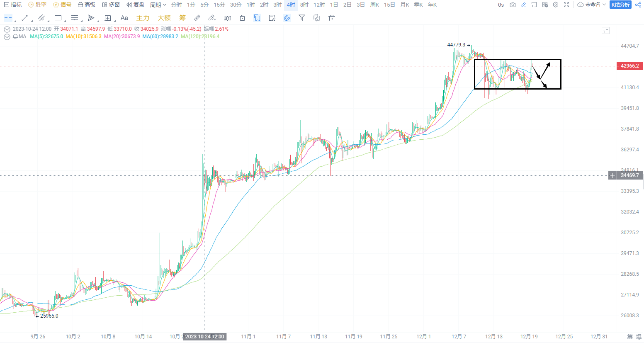This screenshot has width=644, height=345.
Task: Expand the 未命名 layout dropdown
Action: pos(592,5)
